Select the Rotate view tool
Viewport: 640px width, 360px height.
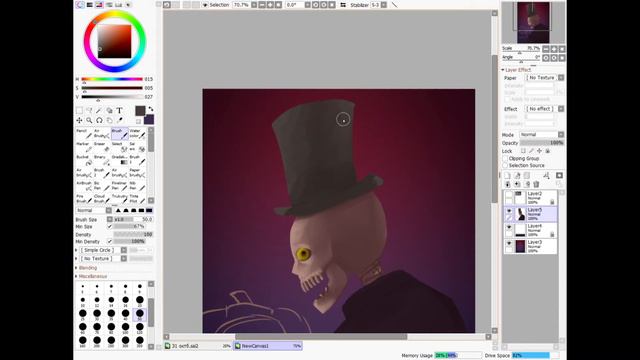99,120
